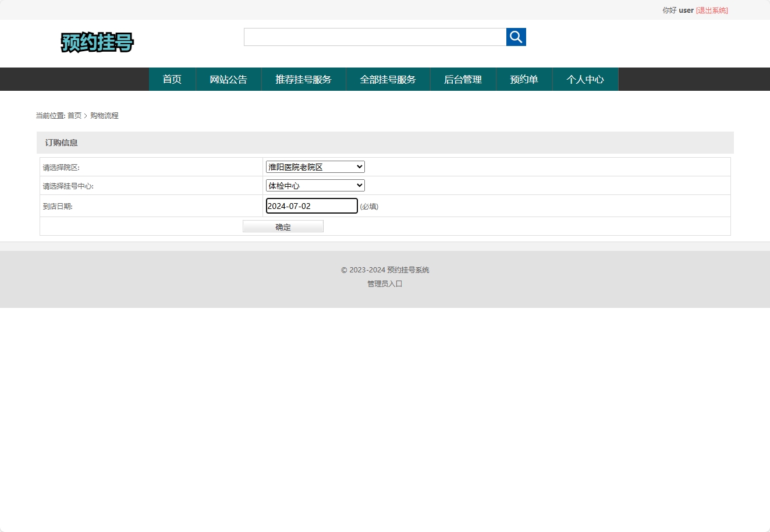Click the 到店日期 label
The width and height of the screenshot is (770, 532).
[x=58, y=207]
